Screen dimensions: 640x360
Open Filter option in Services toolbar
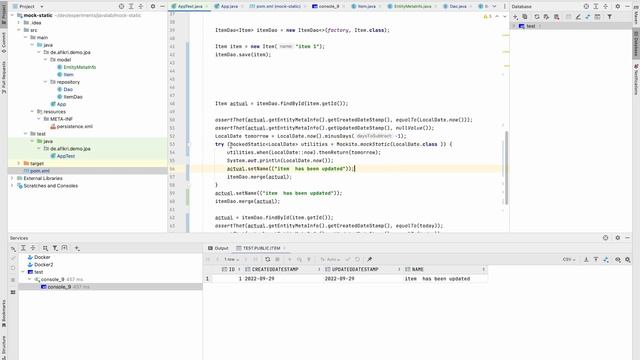[x=55, y=248]
